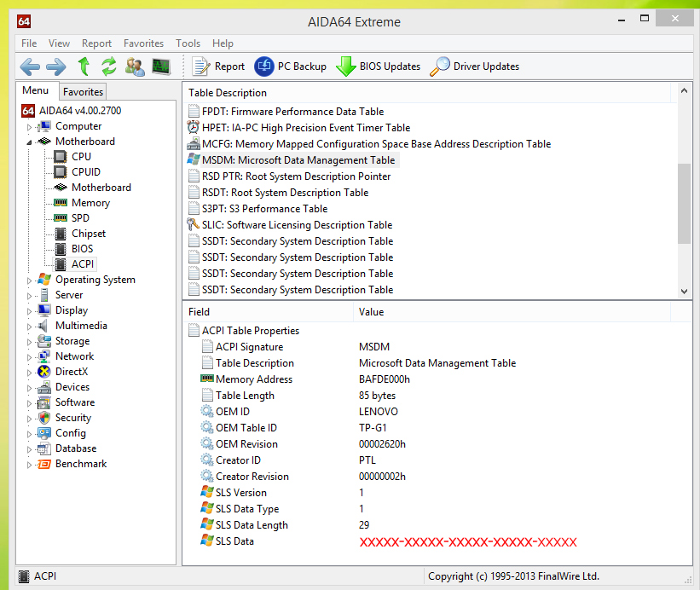The height and width of the screenshot is (590, 700).
Task: Expand the Computer tree node
Action: click(x=29, y=127)
